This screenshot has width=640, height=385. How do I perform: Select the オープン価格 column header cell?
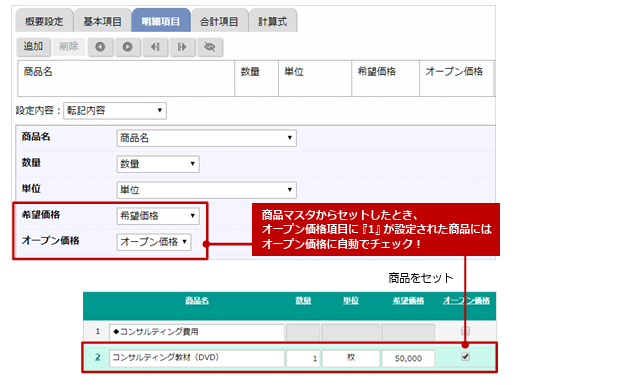tap(457, 78)
